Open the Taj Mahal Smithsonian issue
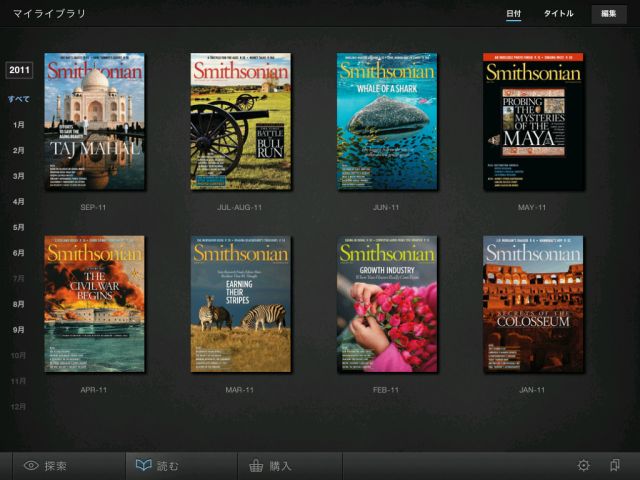The height and width of the screenshot is (480, 640). point(94,121)
